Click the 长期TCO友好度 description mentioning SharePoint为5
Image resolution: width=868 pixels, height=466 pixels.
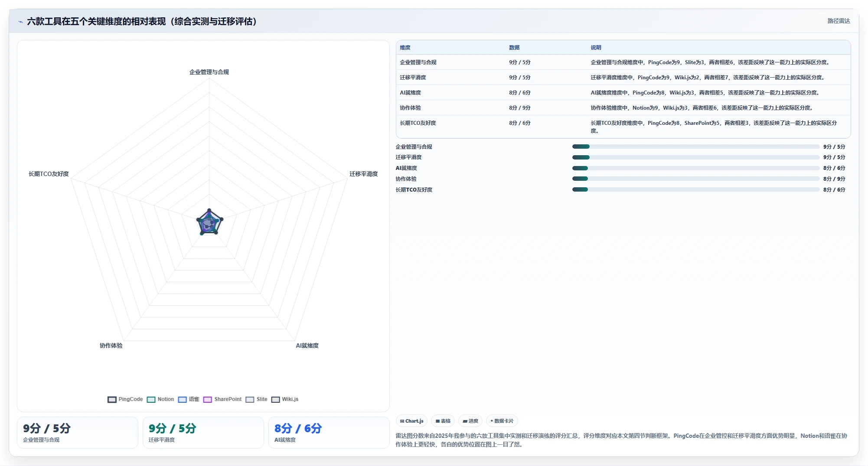click(x=714, y=127)
